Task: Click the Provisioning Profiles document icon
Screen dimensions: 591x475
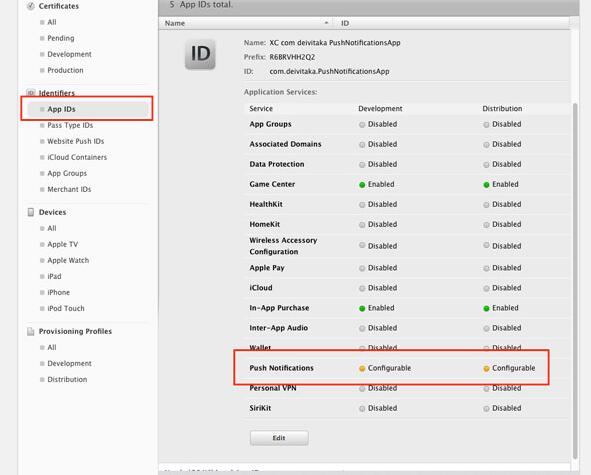Action: (31, 331)
